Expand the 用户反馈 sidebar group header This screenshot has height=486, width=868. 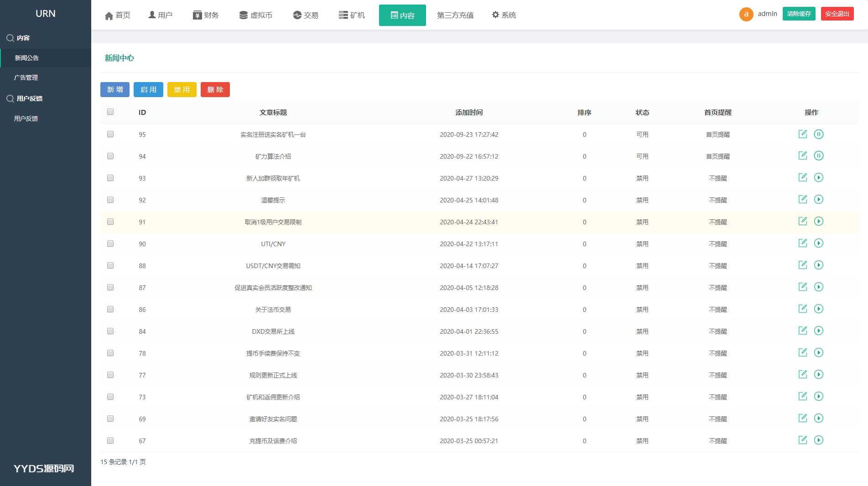click(29, 98)
